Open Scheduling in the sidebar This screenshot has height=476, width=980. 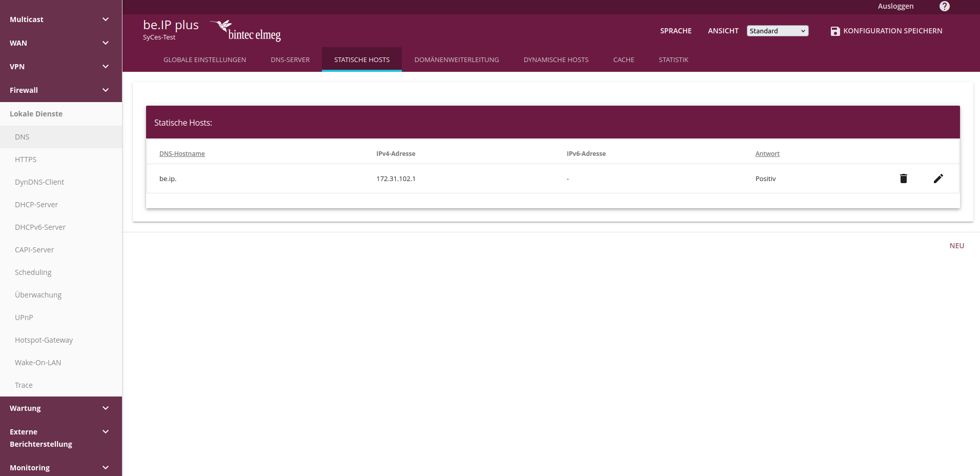pos(61,272)
